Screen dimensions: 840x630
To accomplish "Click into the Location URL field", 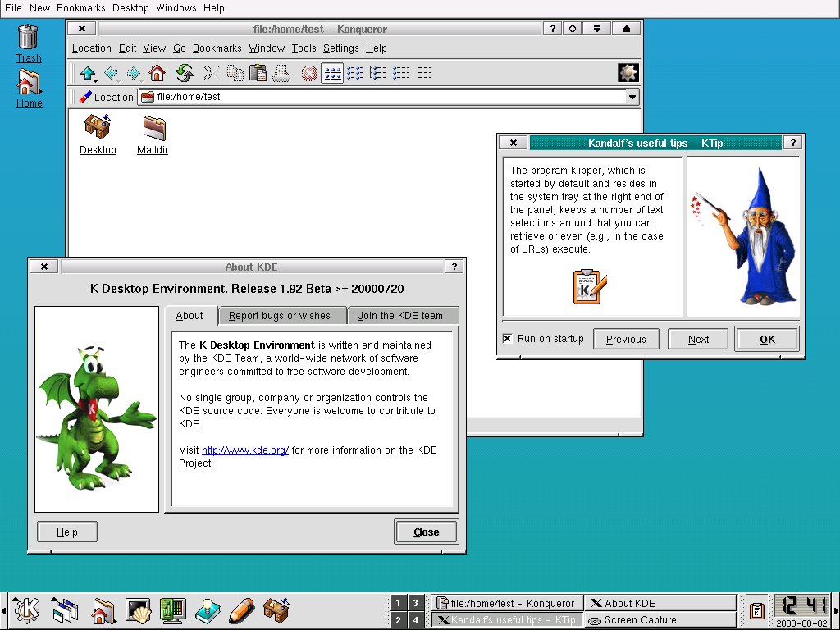I will (383, 97).
